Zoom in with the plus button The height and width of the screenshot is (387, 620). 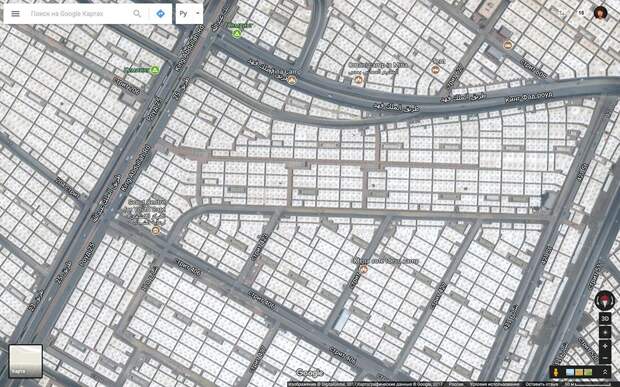coord(605,346)
